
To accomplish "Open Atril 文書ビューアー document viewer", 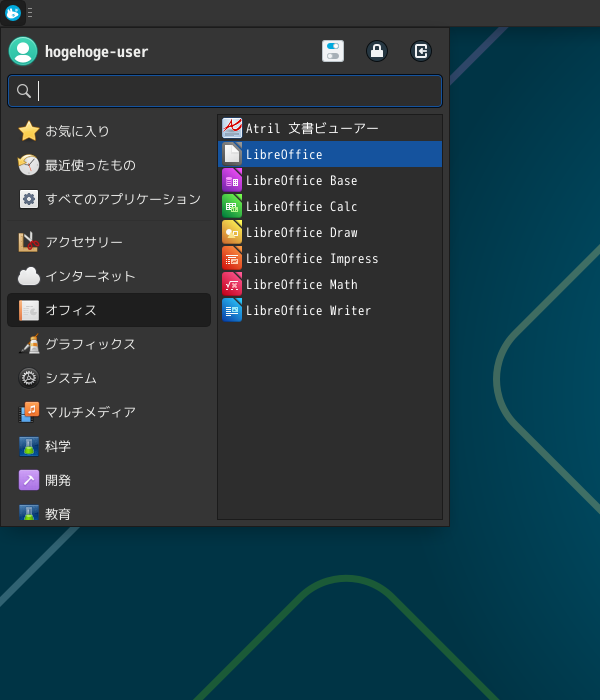I will pyautogui.click(x=311, y=129).
